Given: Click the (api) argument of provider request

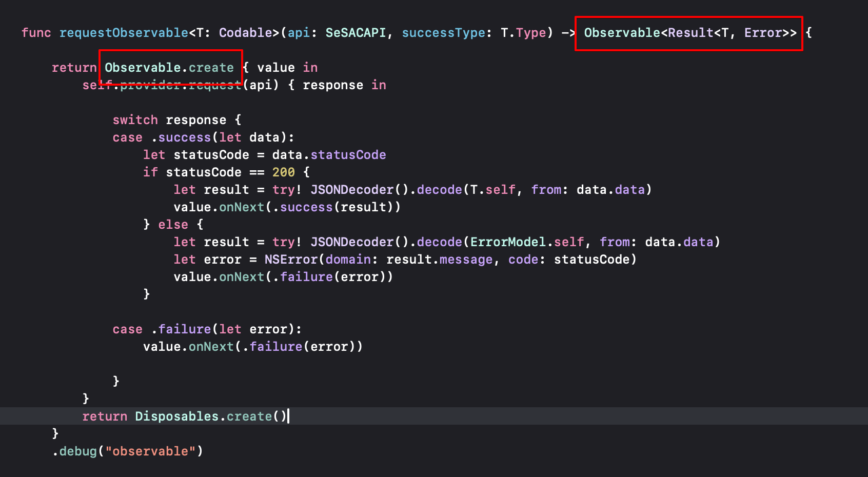Looking at the screenshot, I should [x=261, y=85].
